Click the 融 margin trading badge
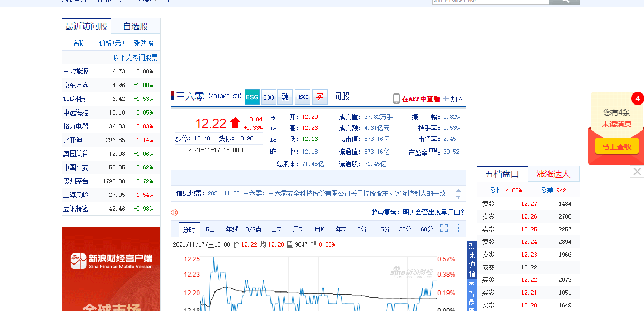 285,97
